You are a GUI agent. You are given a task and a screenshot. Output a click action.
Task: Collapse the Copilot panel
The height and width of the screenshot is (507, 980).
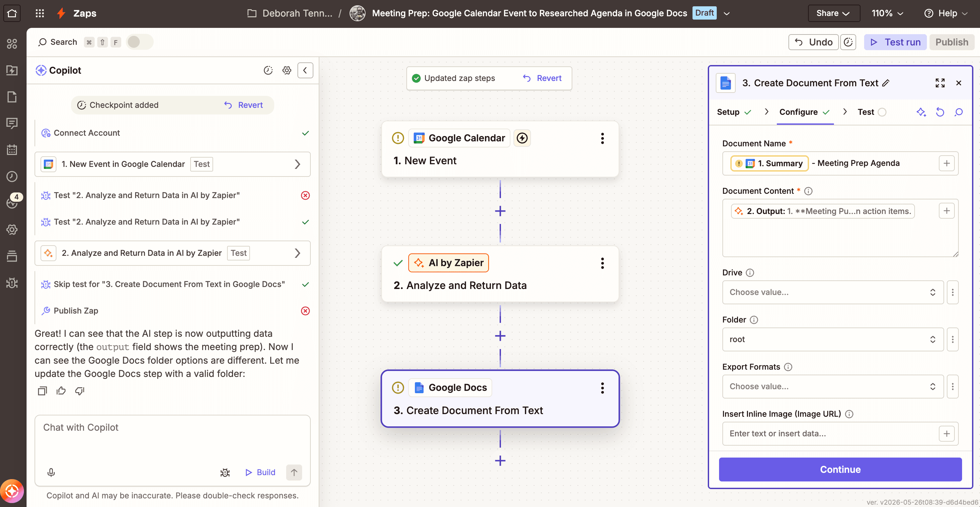(x=305, y=70)
